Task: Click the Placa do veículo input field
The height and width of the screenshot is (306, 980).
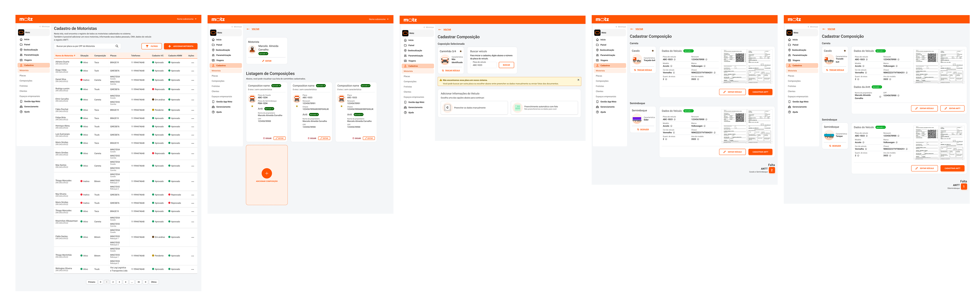Action: coord(483,65)
